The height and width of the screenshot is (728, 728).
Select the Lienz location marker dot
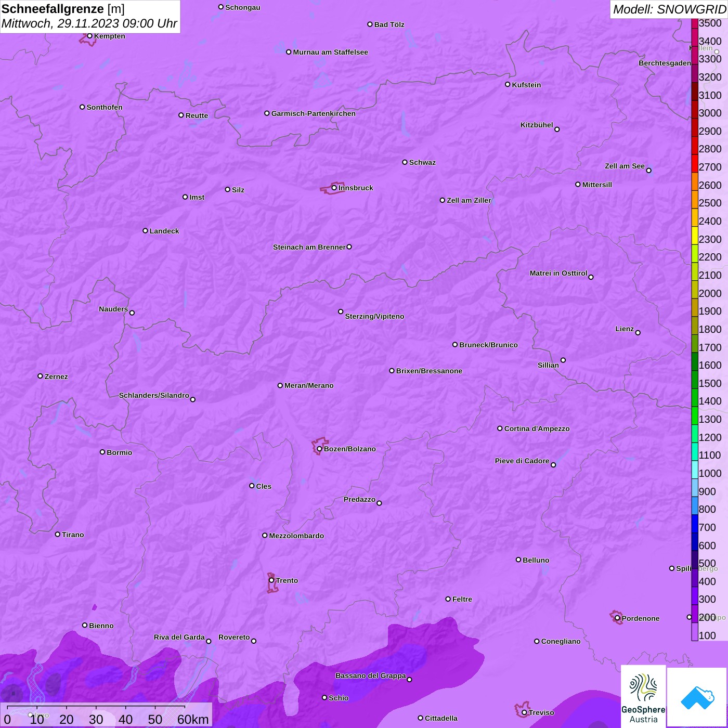pos(638,333)
